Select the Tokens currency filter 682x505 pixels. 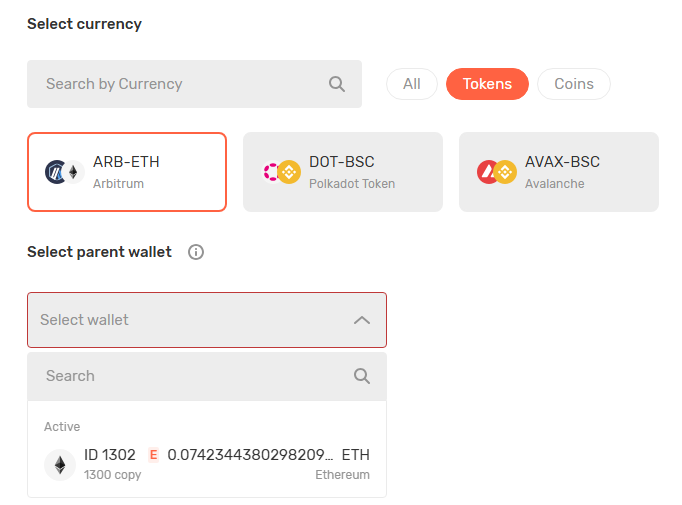pyautogui.click(x=487, y=84)
